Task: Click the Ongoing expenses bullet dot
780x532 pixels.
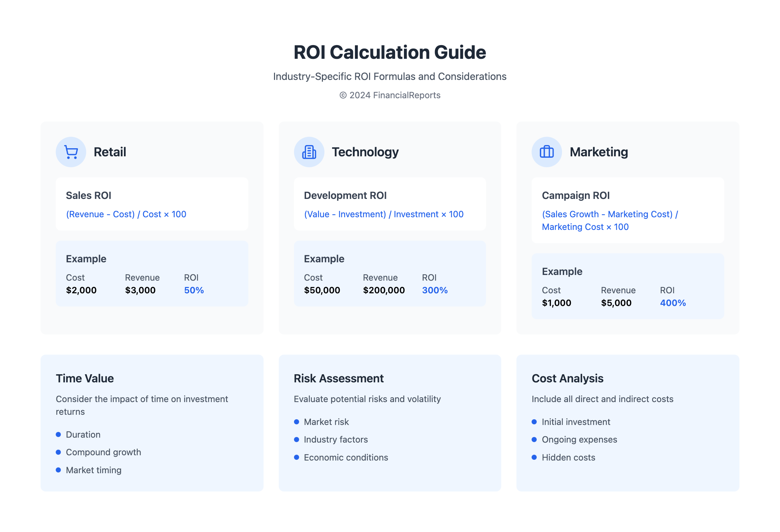Action: (x=534, y=439)
